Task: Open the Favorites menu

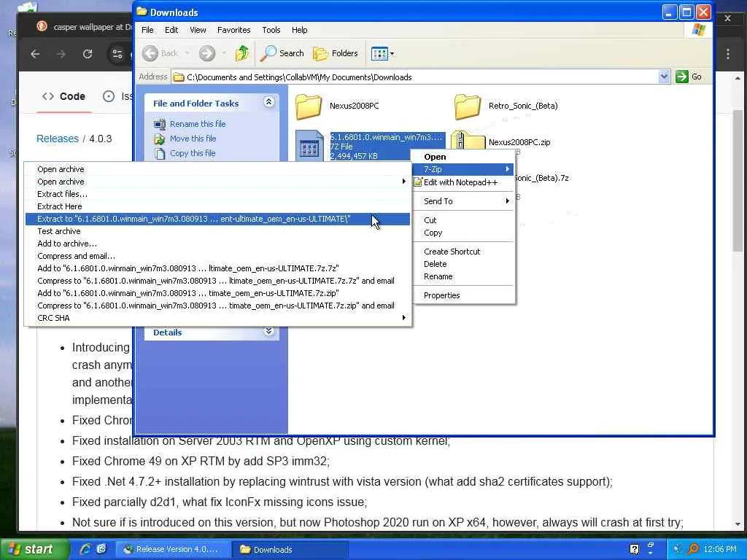Action: pyautogui.click(x=233, y=29)
